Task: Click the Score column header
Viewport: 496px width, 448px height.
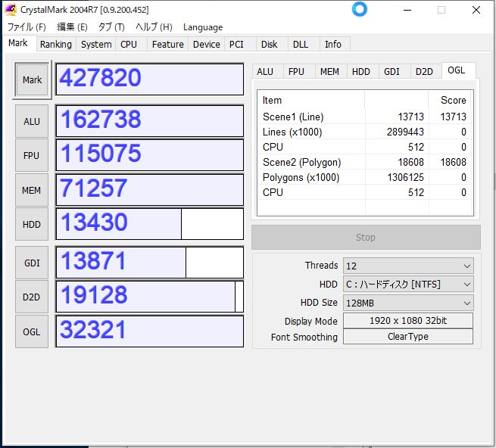Action: pos(451,100)
